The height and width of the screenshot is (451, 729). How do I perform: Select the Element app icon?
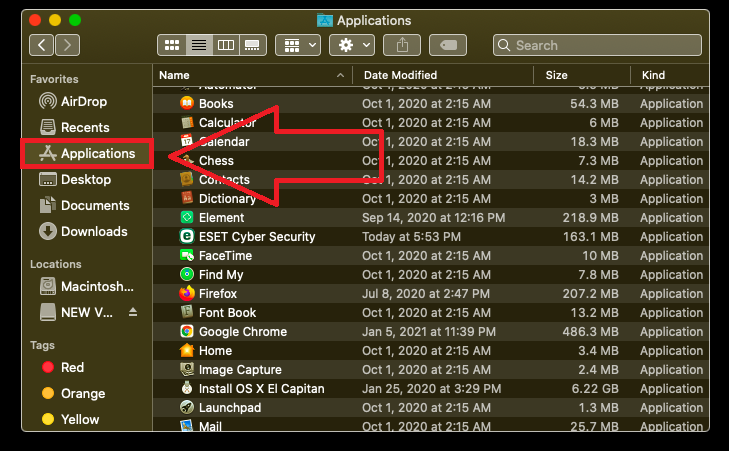187,217
